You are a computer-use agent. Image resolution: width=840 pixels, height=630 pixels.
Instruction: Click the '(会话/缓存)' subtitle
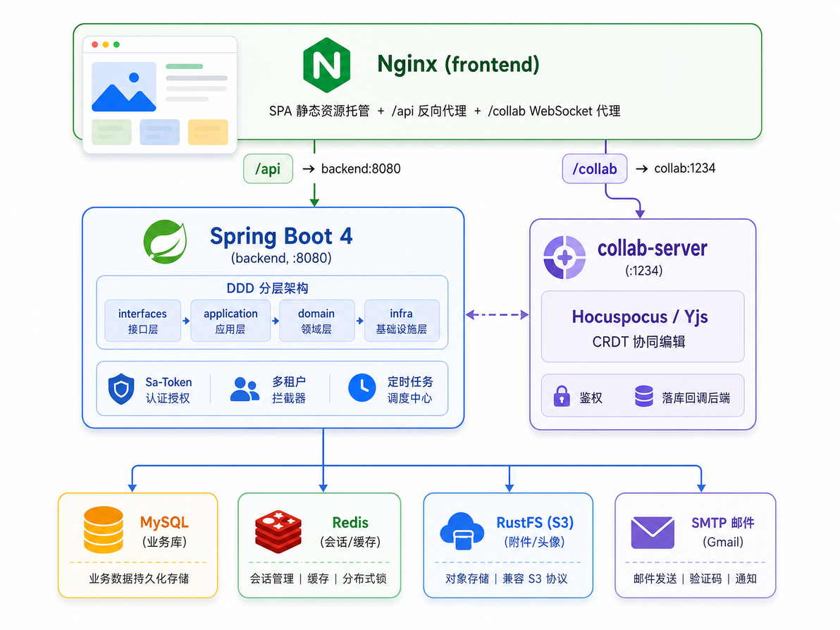click(350, 542)
